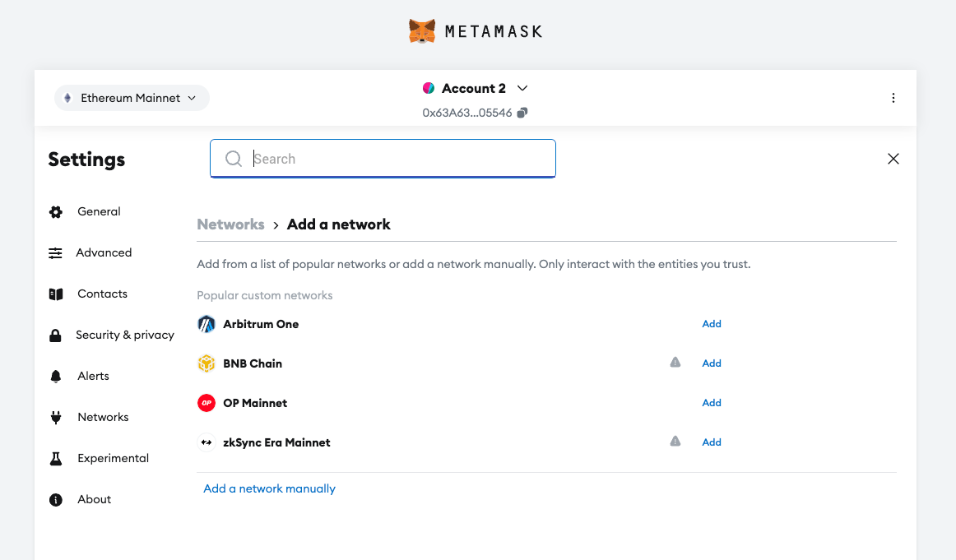This screenshot has width=956, height=560.
Task: Click the MetaMask fox logo
Action: pos(422,31)
